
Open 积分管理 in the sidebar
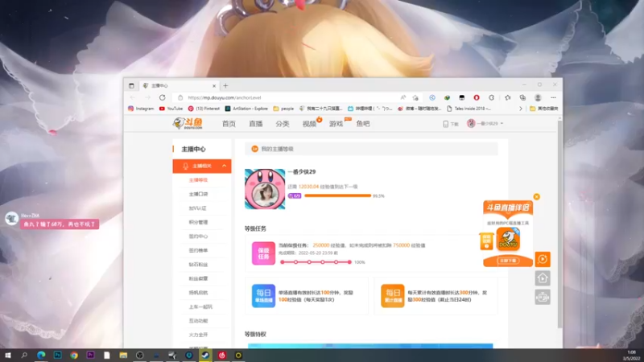198,223
